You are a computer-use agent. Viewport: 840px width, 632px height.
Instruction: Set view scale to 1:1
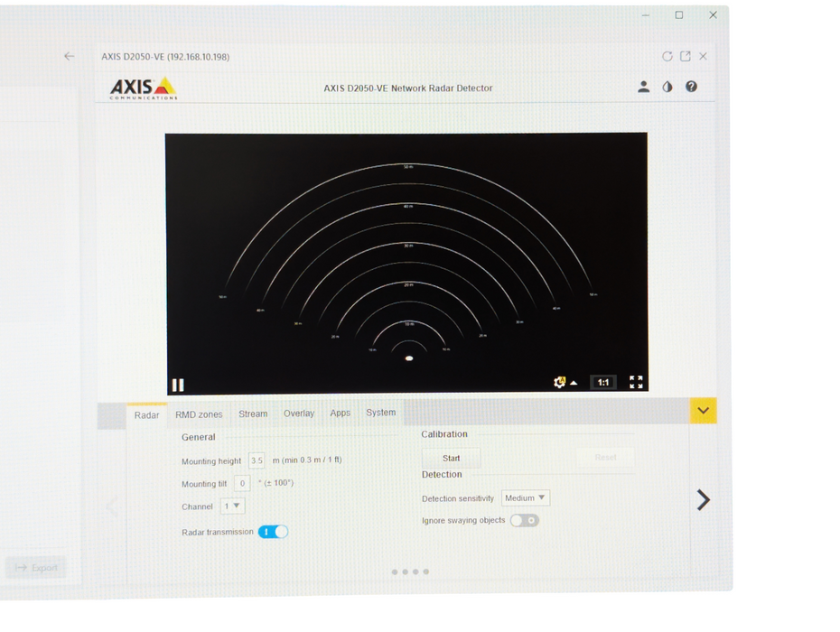(x=603, y=383)
